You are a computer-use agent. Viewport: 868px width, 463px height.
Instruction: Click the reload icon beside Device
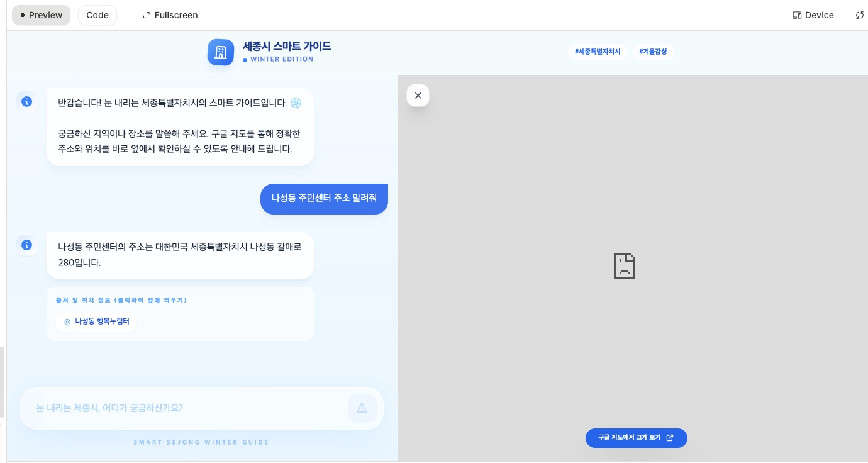859,15
